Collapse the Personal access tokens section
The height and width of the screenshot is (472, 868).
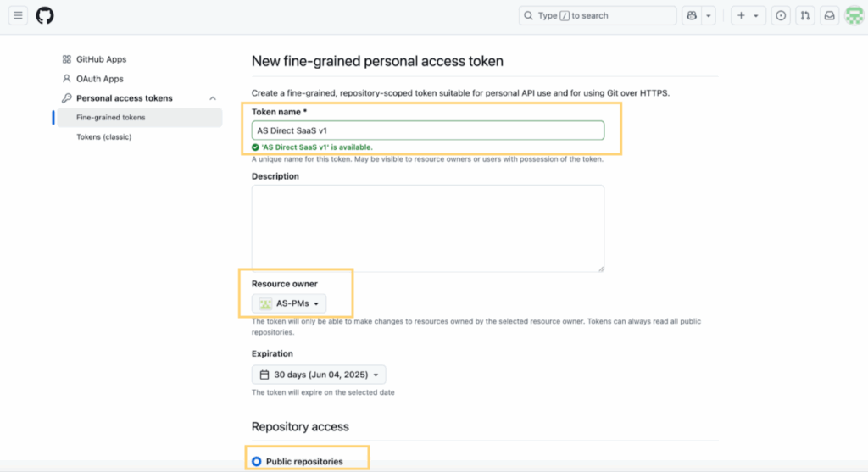[213, 98]
